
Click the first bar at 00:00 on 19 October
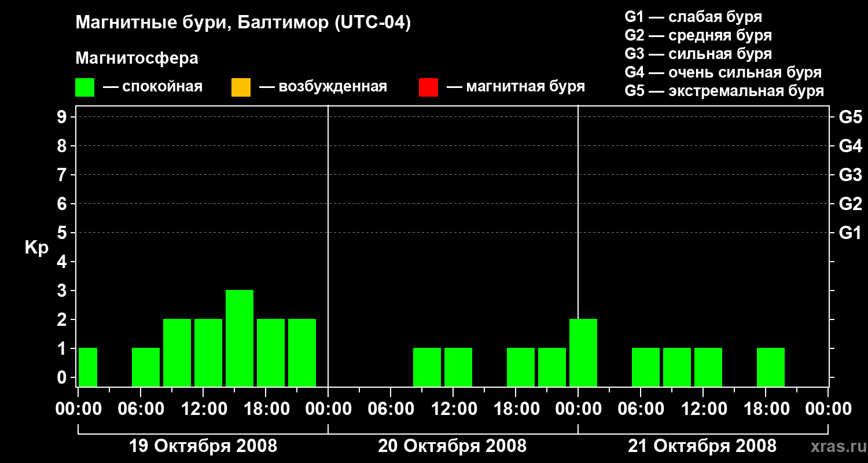click(87, 367)
